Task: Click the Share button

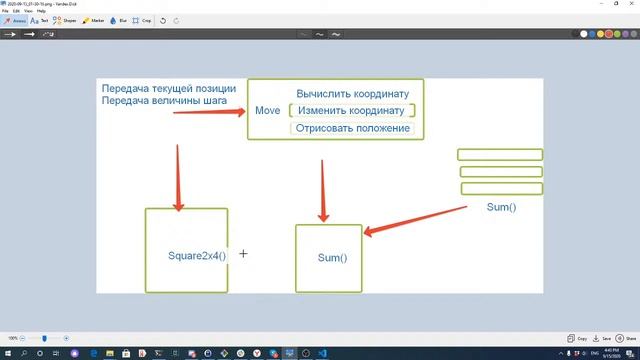Action: [626, 338]
